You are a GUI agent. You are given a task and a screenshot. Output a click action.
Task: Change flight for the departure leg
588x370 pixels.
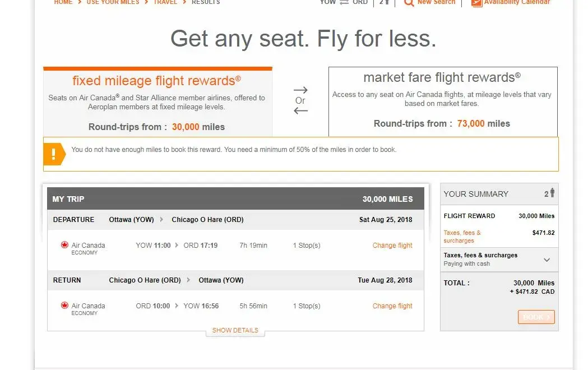[392, 246]
